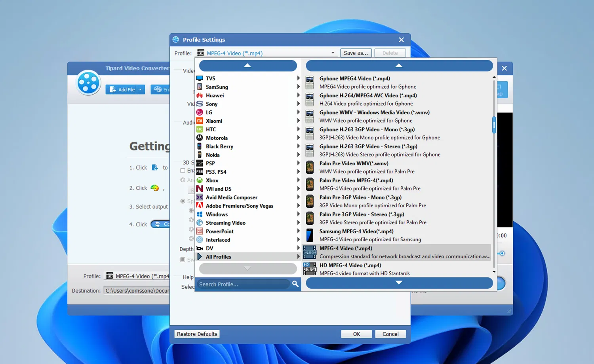Select the SamSung category entry
594x364 pixels.
tap(248, 87)
